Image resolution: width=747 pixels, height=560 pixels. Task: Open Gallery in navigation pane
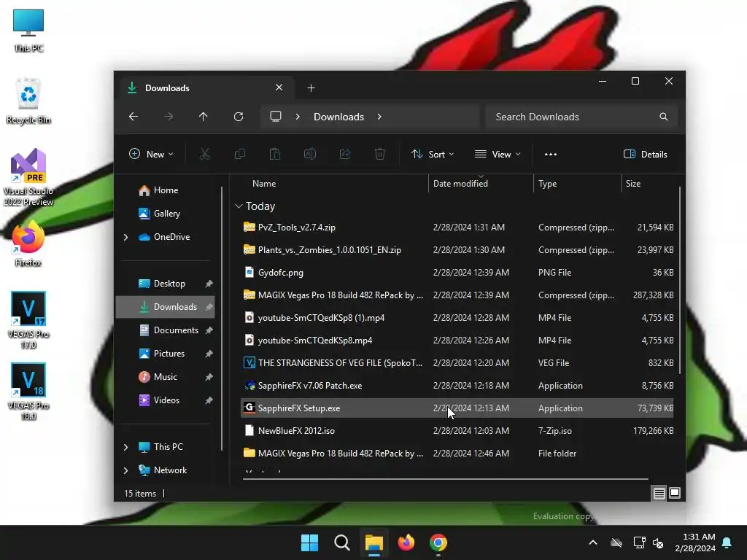tap(166, 214)
